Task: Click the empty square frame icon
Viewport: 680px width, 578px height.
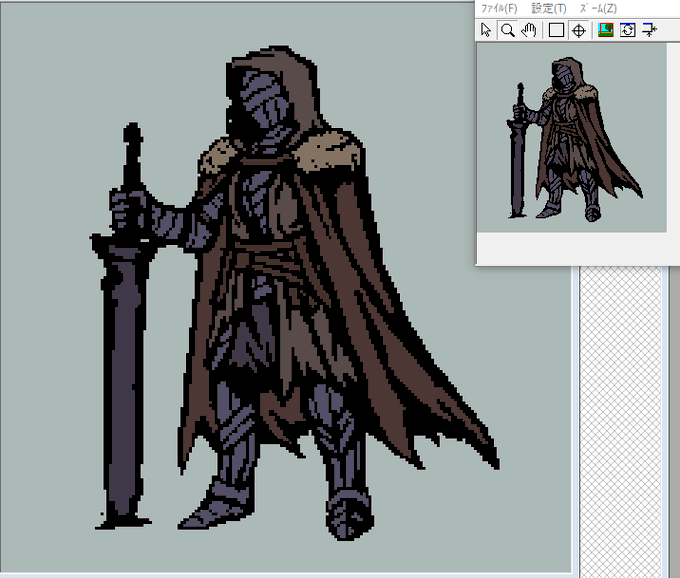Action: (556, 30)
